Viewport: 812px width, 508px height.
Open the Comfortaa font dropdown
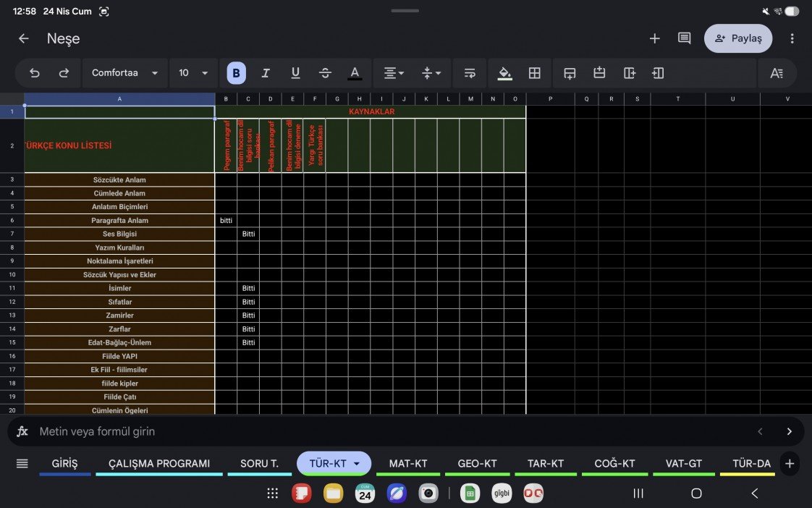[x=124, y=73]
